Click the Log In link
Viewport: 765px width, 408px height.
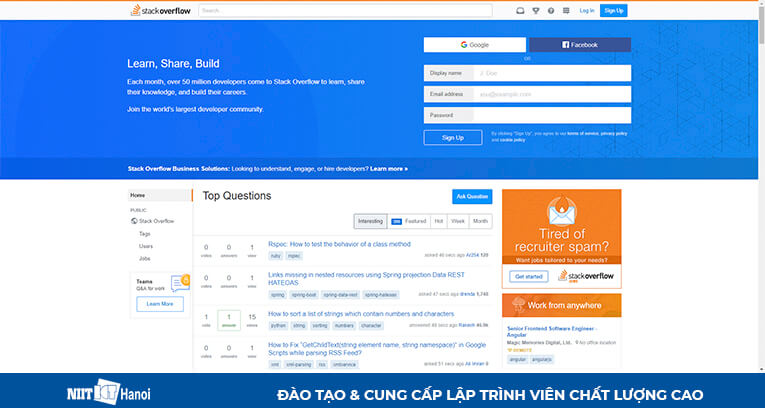pos(587,11)
